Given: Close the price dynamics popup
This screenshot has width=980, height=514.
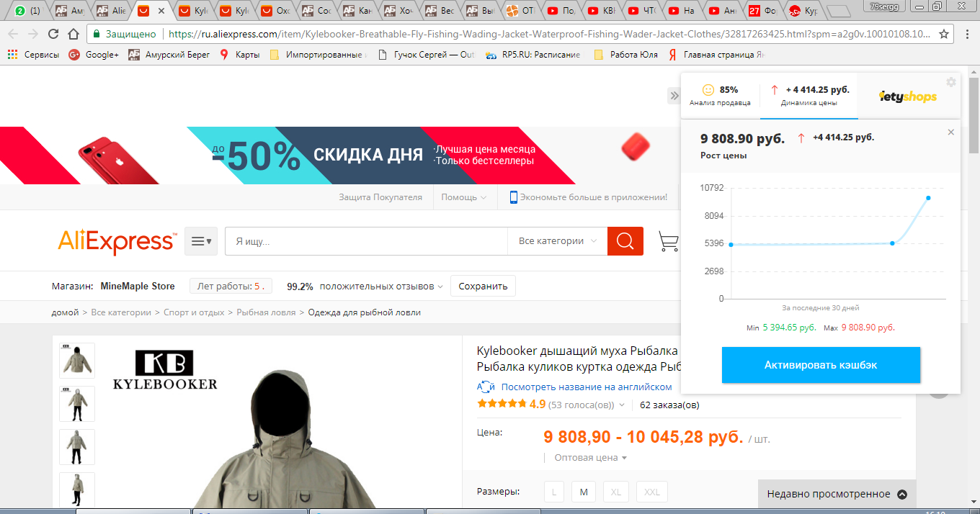Looking at the screenshot, I should pyautogui.click(x=951, y=132).
